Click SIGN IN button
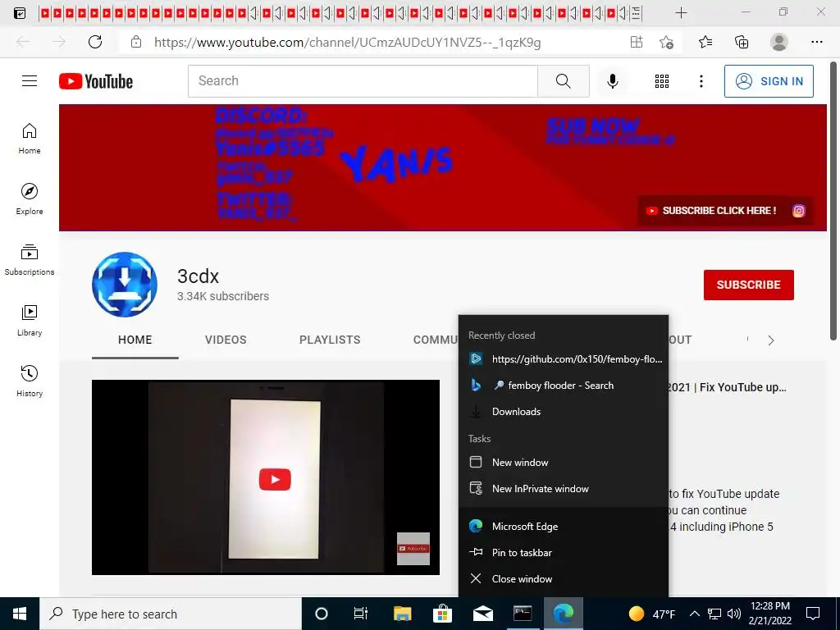840x630 pixels. [769, 81]
